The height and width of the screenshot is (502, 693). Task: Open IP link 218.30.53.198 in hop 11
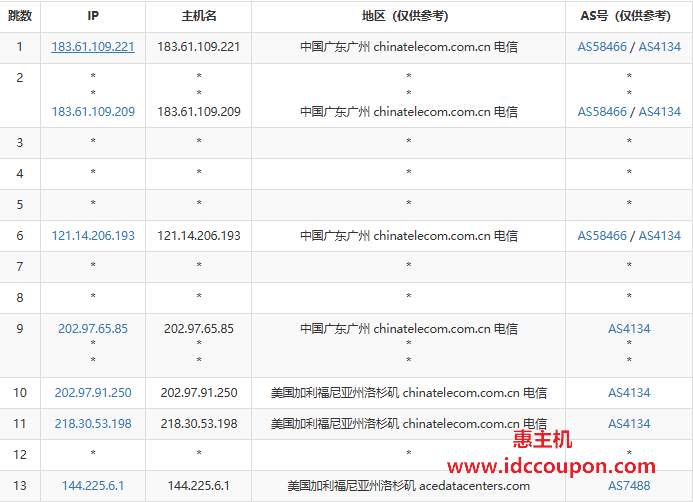click(x=93, y=424)
